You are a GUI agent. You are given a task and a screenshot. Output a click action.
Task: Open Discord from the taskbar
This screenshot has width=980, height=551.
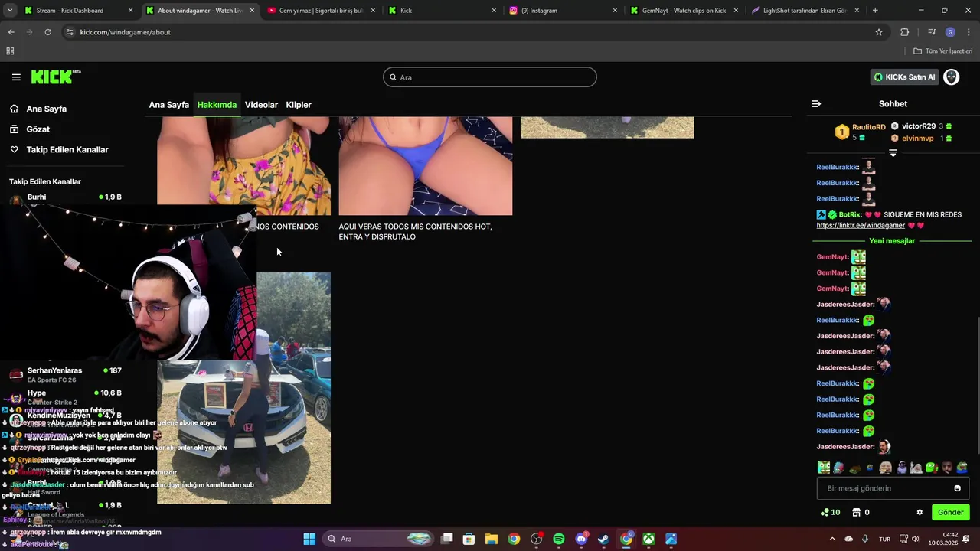[581, 539]
